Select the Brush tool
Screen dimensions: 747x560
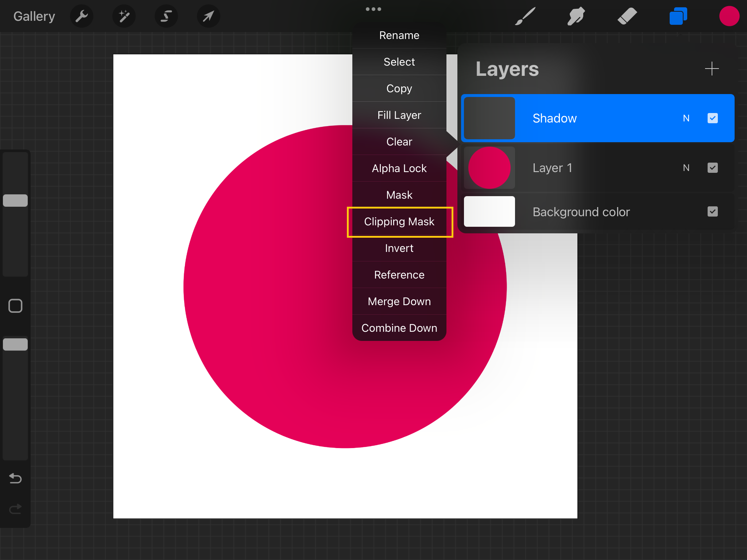pos(525,16)
